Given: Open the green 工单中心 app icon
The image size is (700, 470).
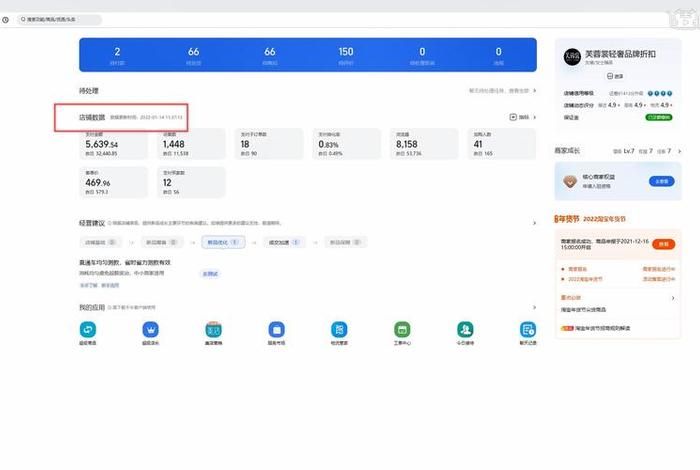Looking at the screenshot, I should (x=402, y=330).
